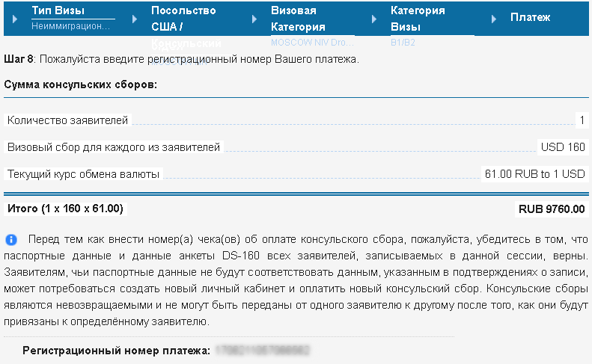Click the arrow icon before Платеж
The height and width of the screenshot is (364, 592).
[493, 19]
